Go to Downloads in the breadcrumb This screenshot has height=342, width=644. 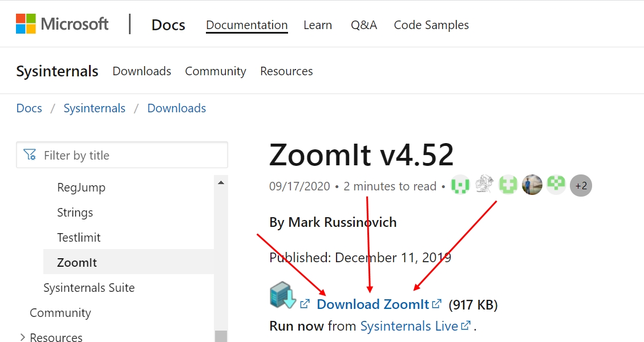(x=177, y=108)
